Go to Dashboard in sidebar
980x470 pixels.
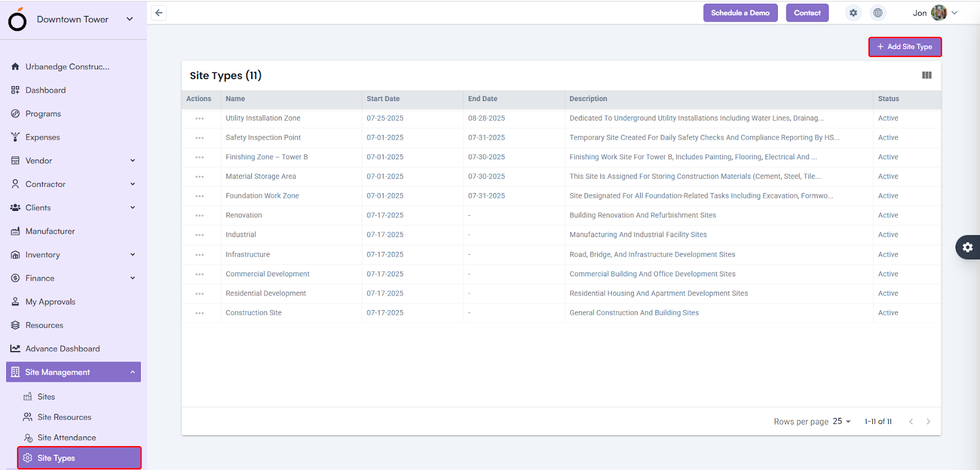point(45,90)
